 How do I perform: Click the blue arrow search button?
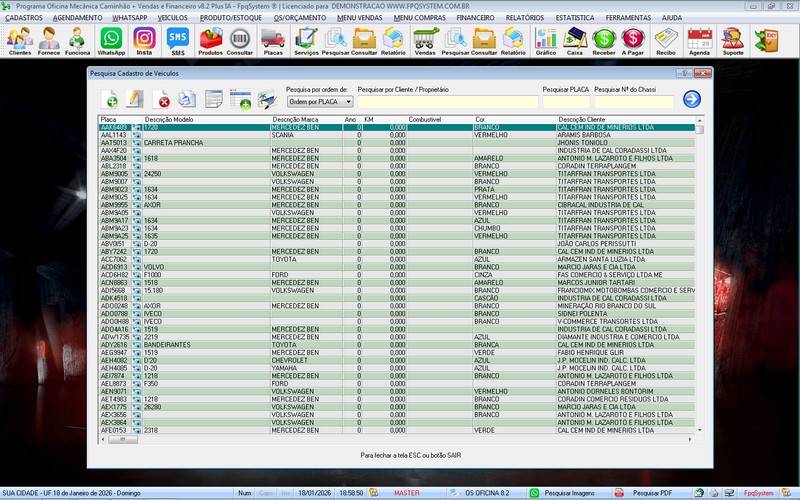point(691,98)
